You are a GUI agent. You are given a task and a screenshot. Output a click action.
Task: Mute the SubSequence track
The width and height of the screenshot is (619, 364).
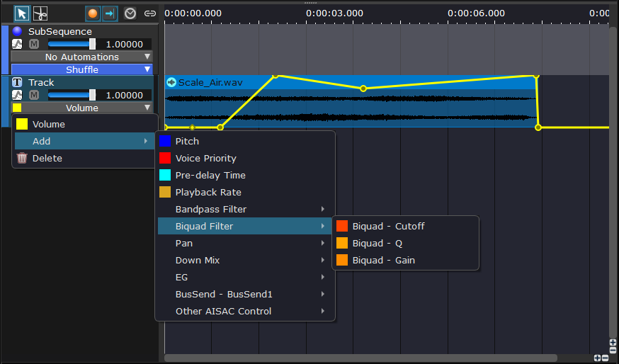point(33,44)
